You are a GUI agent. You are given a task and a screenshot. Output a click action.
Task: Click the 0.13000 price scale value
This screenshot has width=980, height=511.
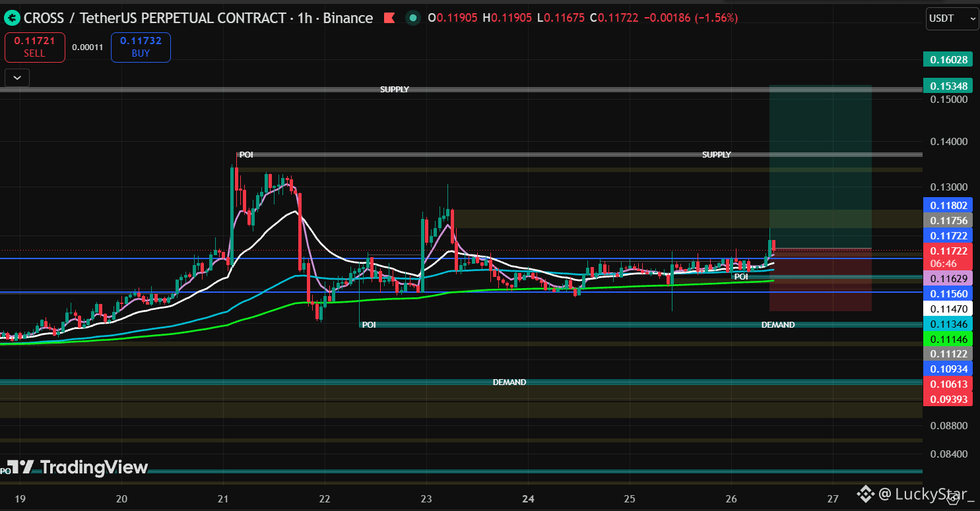pyautogui.click(x=948, y=187)
